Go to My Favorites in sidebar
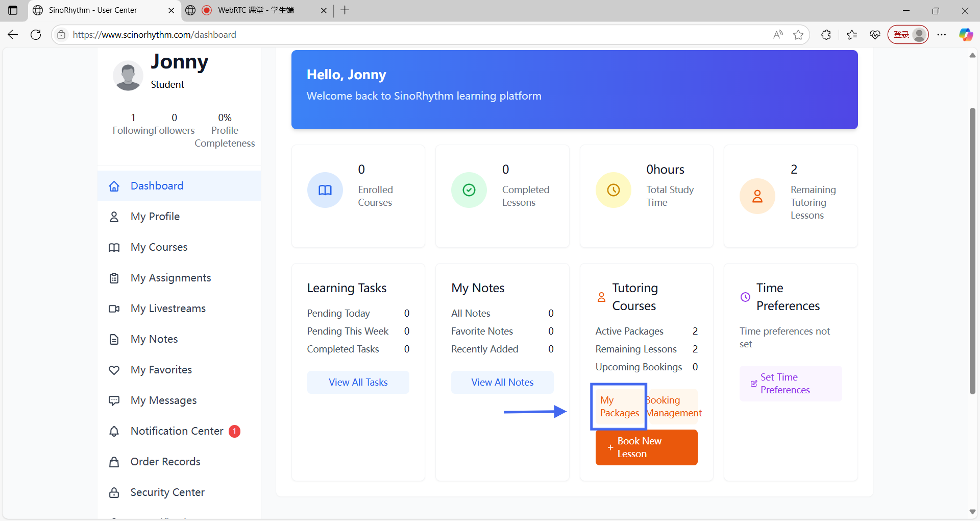The width and height of the screenshot is (980, 521). 179,370
